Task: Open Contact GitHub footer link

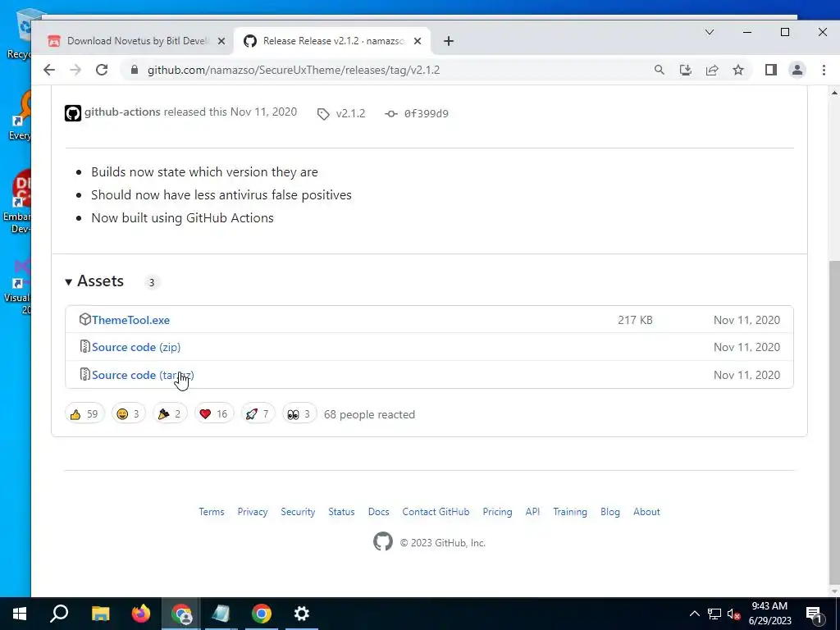Action: [x=436, y=512]
